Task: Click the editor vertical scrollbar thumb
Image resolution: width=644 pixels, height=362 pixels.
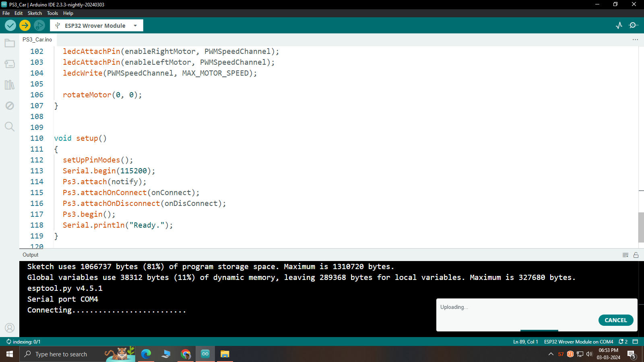Action: click(x=641, y=227)
